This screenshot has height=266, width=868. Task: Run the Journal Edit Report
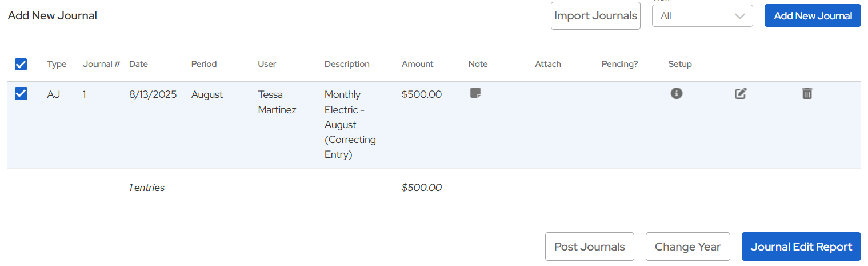801,247
